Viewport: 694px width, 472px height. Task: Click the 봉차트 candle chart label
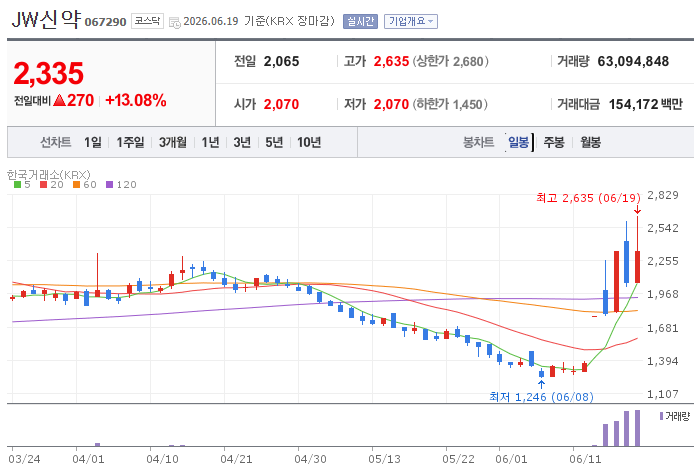coord(478,142)
